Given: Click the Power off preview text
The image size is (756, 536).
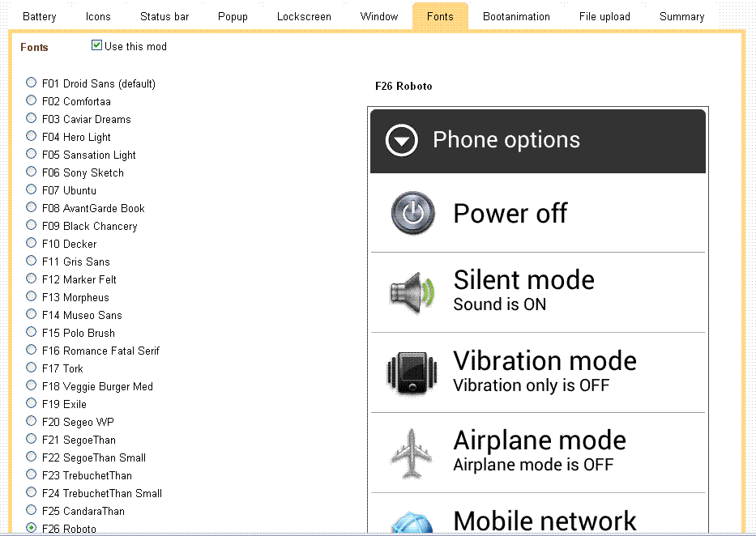Looking at the screenshot, I should coord(510,213).
